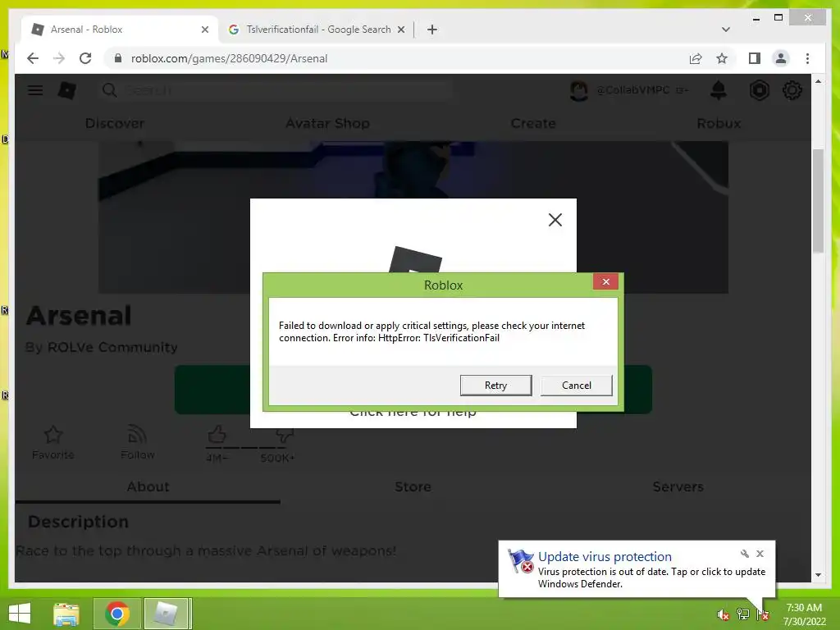Click the Chrome taskbar icon
This screenshot has width=840, height=630.
(116, 614)
